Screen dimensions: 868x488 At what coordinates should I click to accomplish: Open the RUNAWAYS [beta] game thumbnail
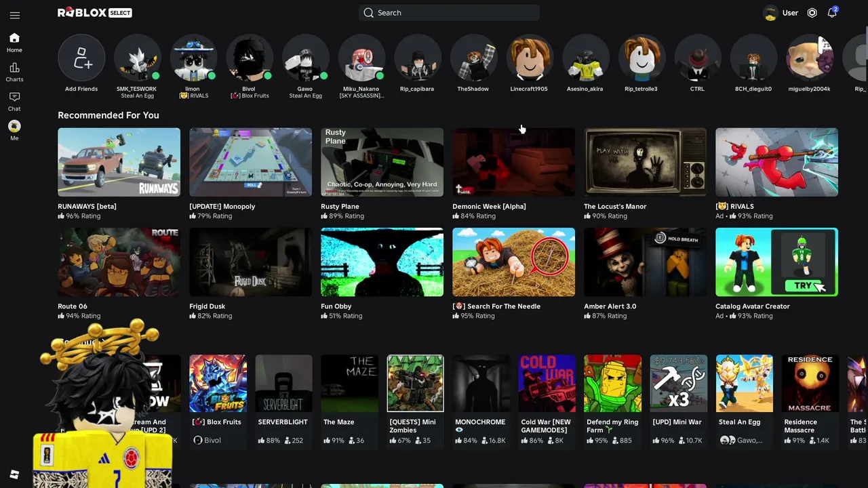pos(119,162)
